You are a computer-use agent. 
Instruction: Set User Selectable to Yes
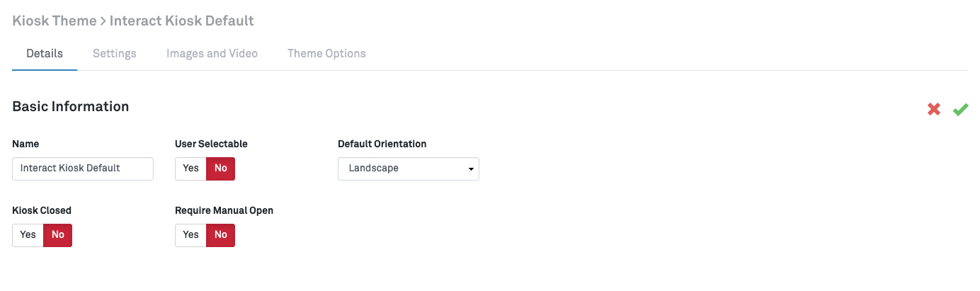tap(190, 169)
